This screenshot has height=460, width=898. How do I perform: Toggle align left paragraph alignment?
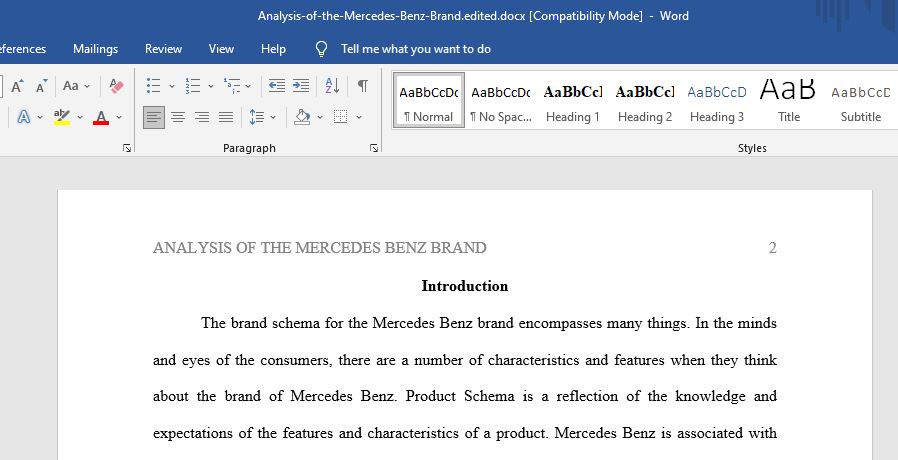pos(153,117)
